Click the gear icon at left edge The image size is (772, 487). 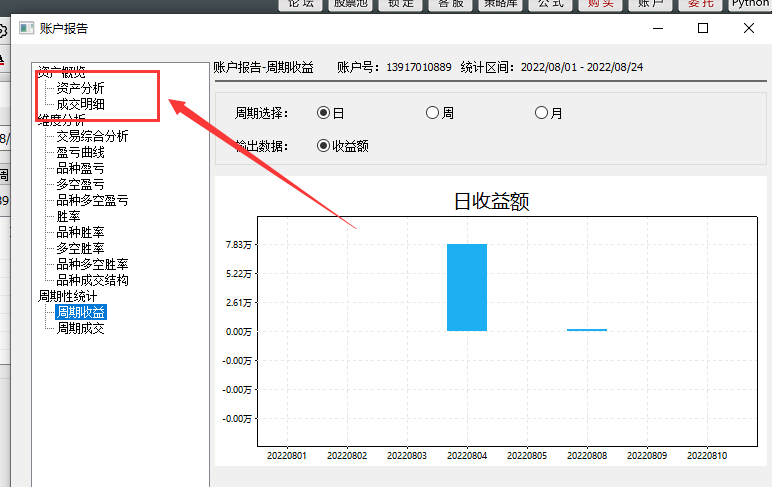2,31
